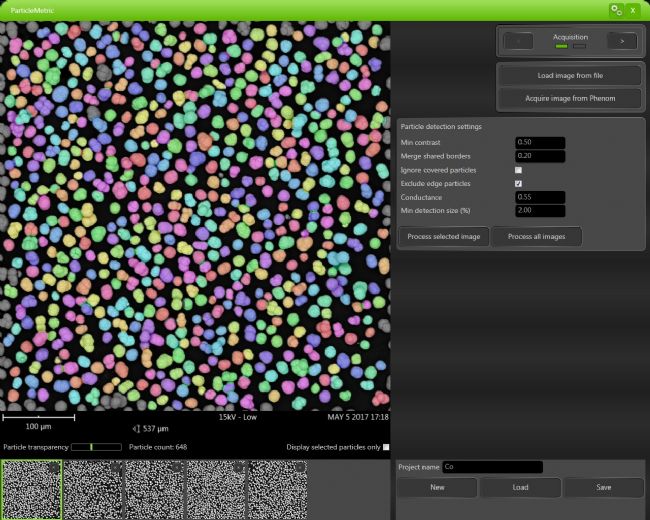The height and width of the screenshot is (520, 650).
Task: Open the settings gears icon in title bar
Action: [616, 9]
